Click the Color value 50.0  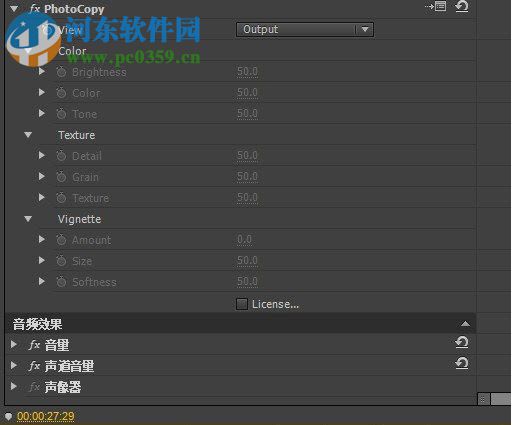pyautogui.click(x=247, y=93)
